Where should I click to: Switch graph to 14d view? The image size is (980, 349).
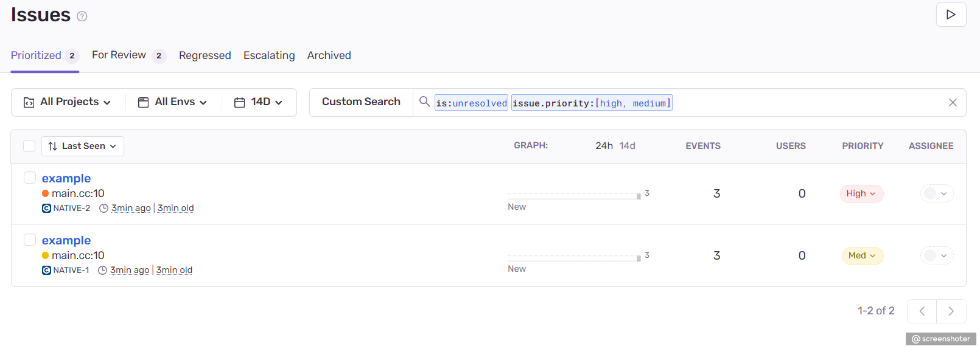point(627,146)
